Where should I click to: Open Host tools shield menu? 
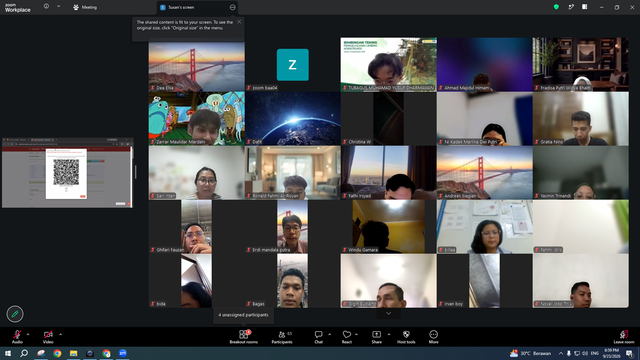pyautogui.click(x=406, y=337)
